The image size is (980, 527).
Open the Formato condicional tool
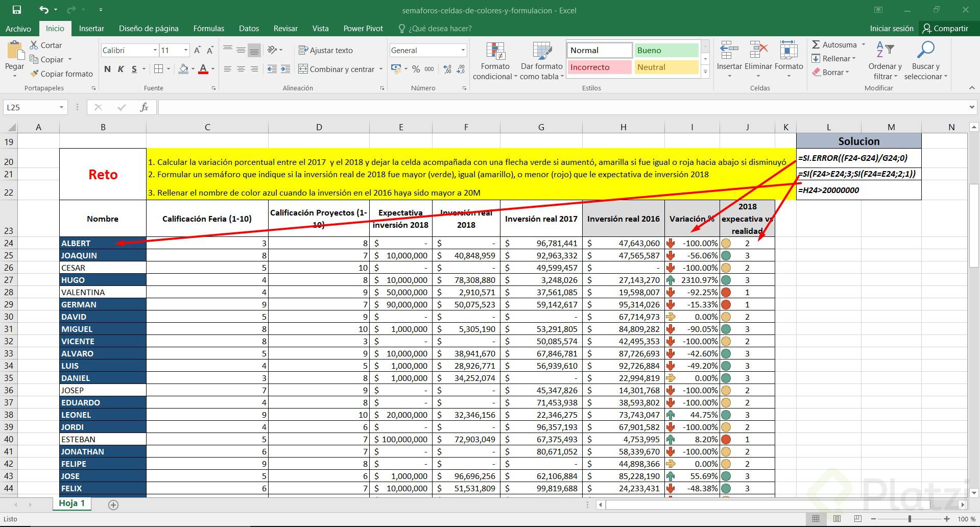tap(495, 61)
